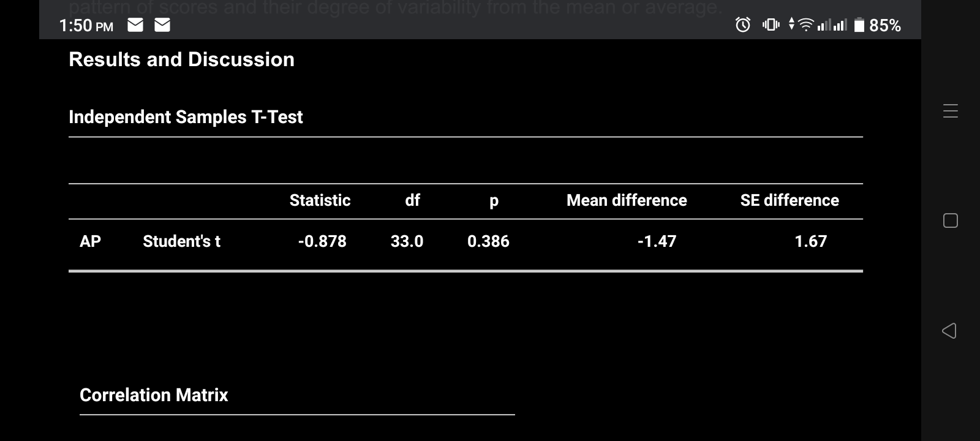The image size is (980, 441).
Task: Tap the Android Back navigation arrow
Action: tap(949, 331)
